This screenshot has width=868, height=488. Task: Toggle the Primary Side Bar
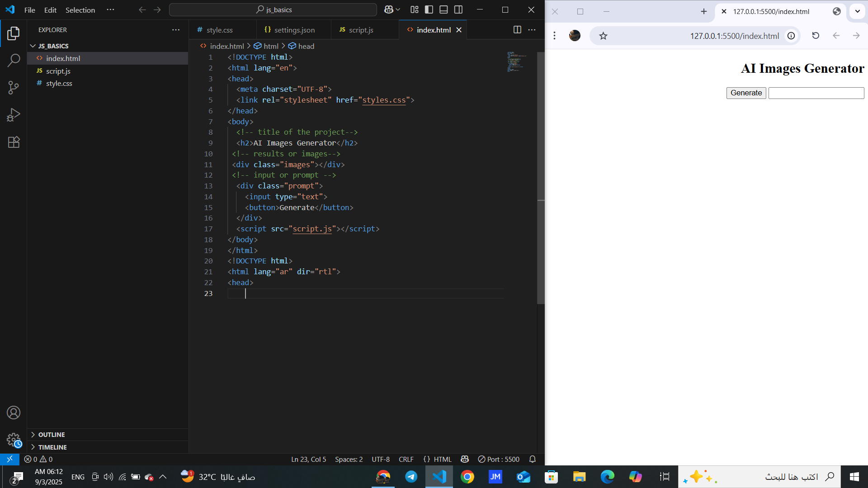point(429,9)
